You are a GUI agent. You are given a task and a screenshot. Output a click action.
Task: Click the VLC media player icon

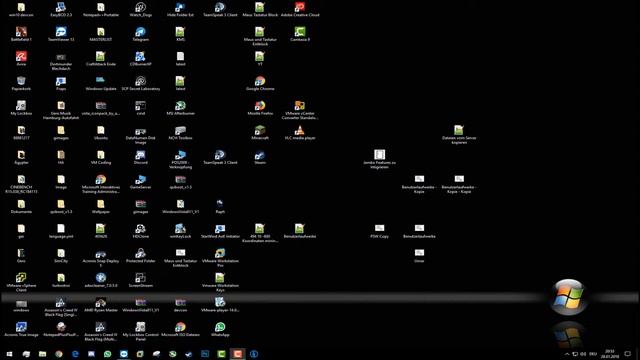point(300,132)
